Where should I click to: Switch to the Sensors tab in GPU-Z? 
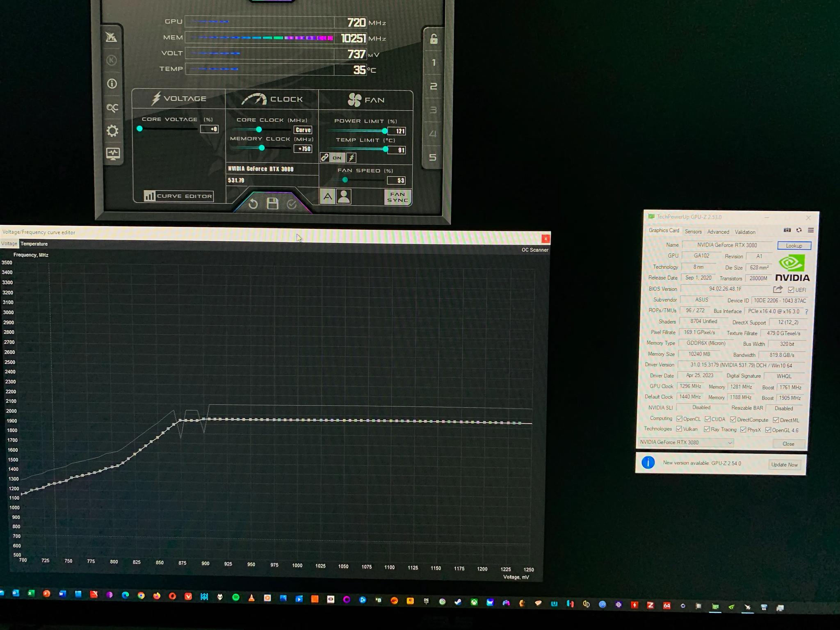693,232
